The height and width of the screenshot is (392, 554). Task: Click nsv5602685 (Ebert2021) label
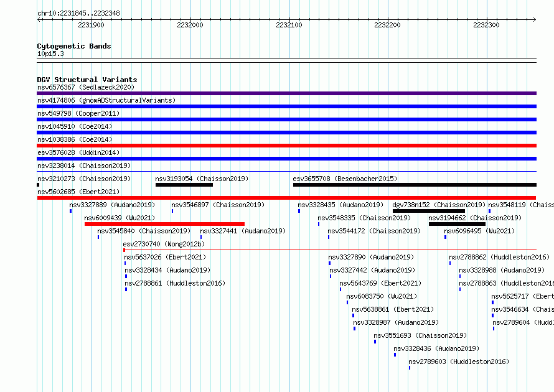(78, 192)
